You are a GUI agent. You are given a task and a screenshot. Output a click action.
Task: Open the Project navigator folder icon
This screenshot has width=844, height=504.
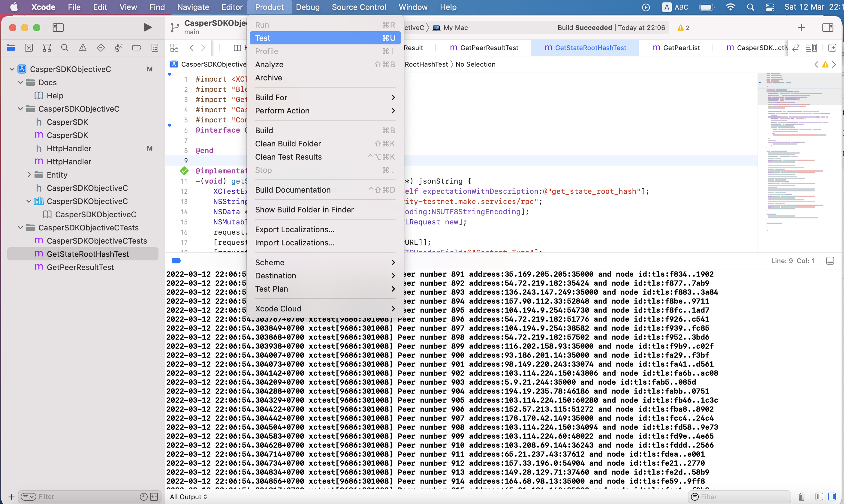(11, 47)
